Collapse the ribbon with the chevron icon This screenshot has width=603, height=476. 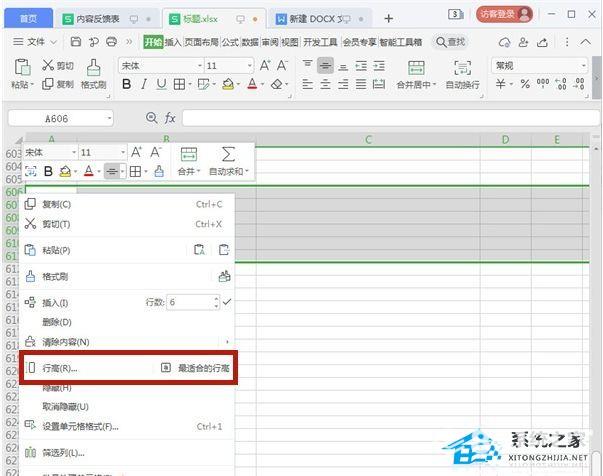coord(585,42)
